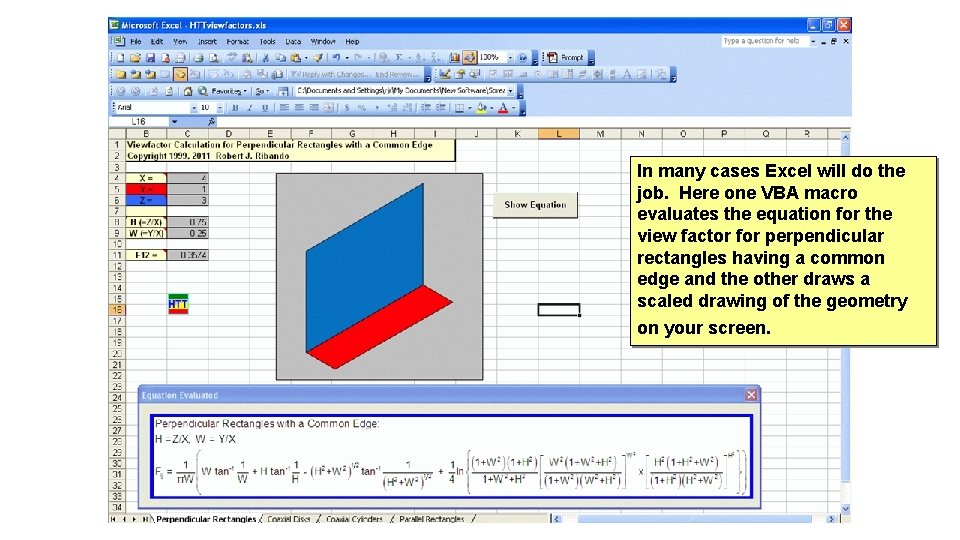
Task: Launch the Chart Wizard icon
Action: pyautogui.click(x=454, y=58)
